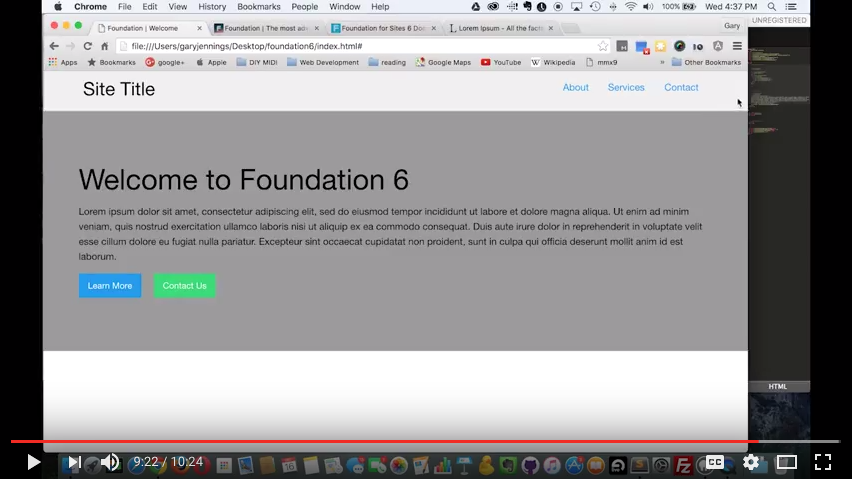This screenshot has height=479, width=852.
Task: Click the green Contact Us button
Action: coord(185,286)
